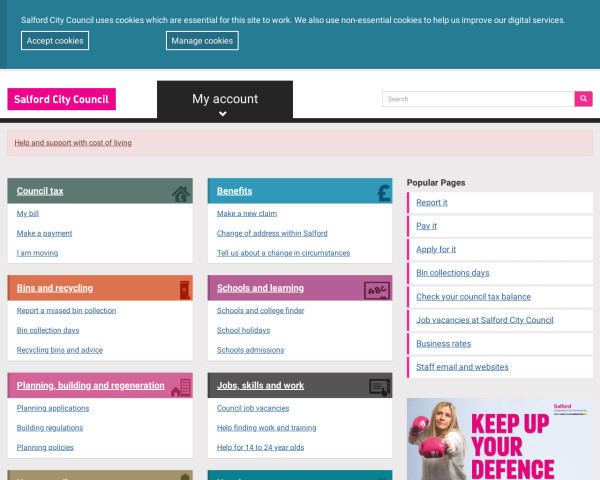The width and height of the screenshot is (600, 480).
Task: Open Make a payment link
Action: (44, 233)
